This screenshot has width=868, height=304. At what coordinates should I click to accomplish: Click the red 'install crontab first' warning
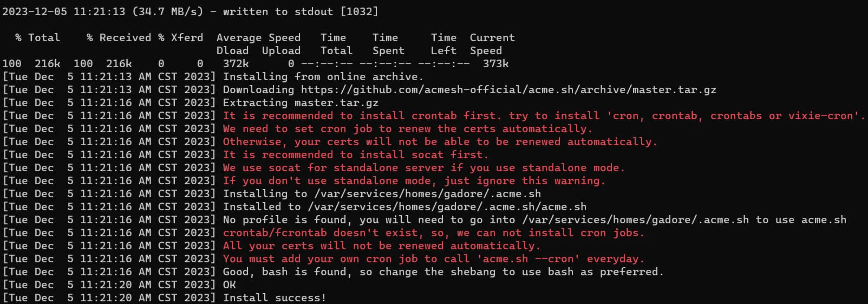tap(544, 115)
